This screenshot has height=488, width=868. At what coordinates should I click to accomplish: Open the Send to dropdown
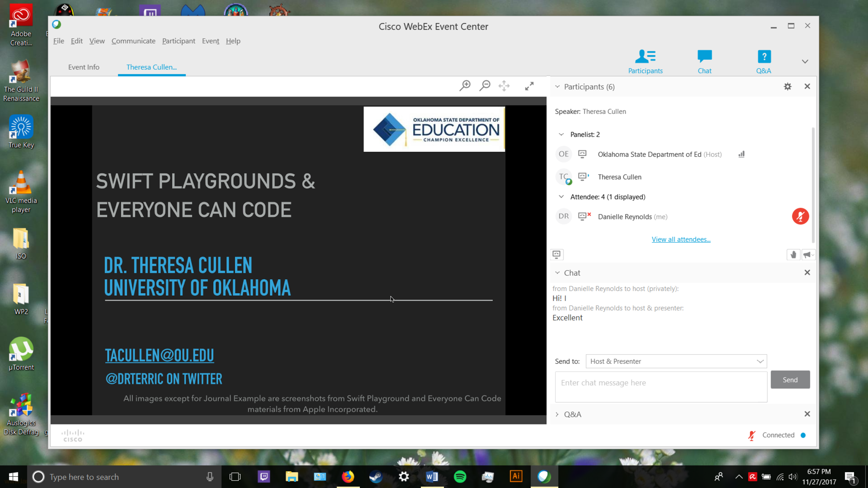coord(676,361)
